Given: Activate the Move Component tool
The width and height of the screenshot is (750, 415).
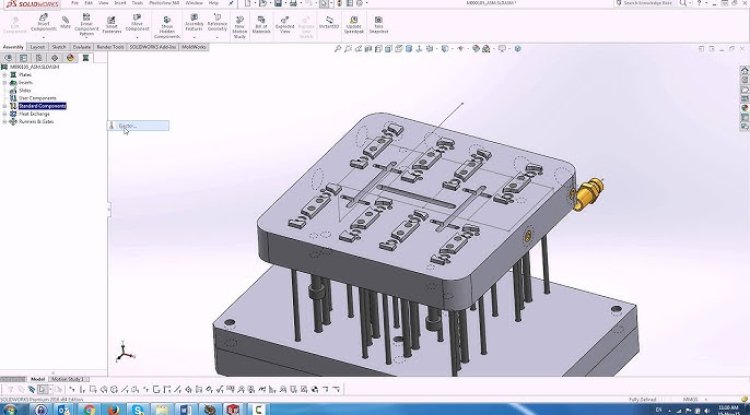Looking at the screenshot, I should [x=137, y=23].
